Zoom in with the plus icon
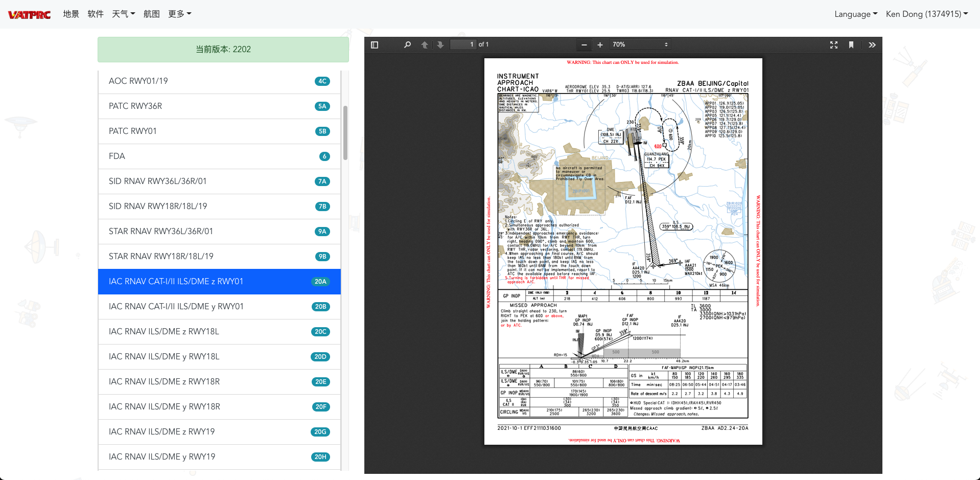The height and width of the screenshot is (480, 980). coord(600,45)
